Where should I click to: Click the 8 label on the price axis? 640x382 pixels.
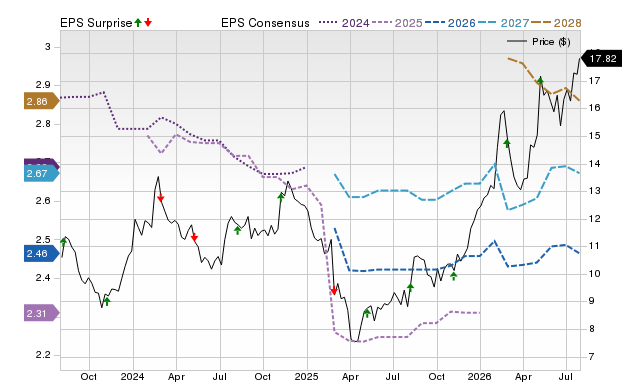click(x=592, y=329)
